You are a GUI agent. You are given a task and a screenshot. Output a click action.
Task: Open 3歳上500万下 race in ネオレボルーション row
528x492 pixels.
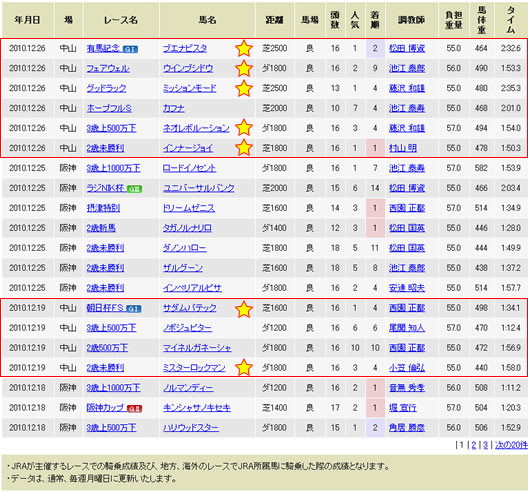point(111,128)
